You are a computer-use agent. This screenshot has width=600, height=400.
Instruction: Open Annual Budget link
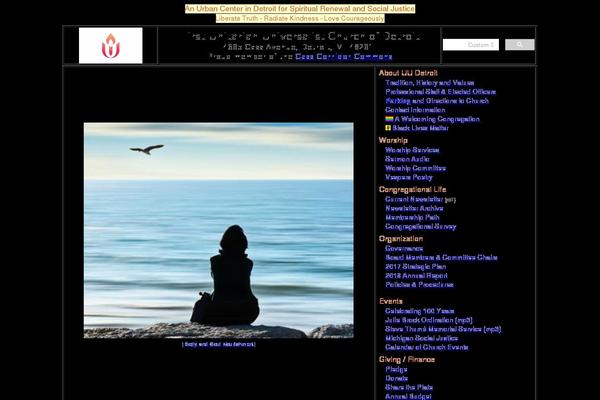pyautogui.click(x=408, y=396)
